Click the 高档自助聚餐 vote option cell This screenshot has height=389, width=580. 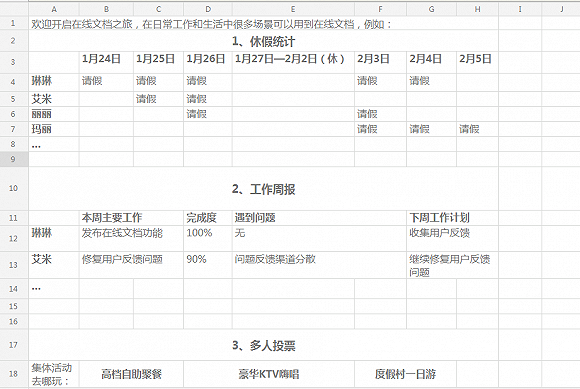131,374
